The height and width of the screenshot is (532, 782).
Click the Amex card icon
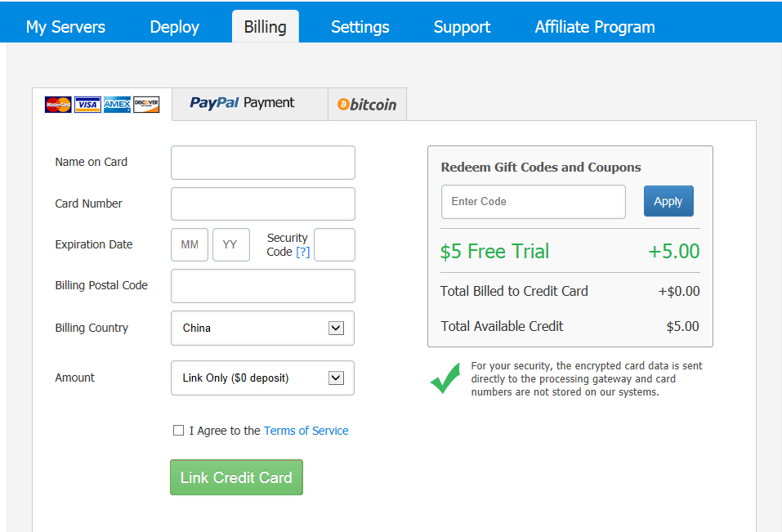pos(117,105)
